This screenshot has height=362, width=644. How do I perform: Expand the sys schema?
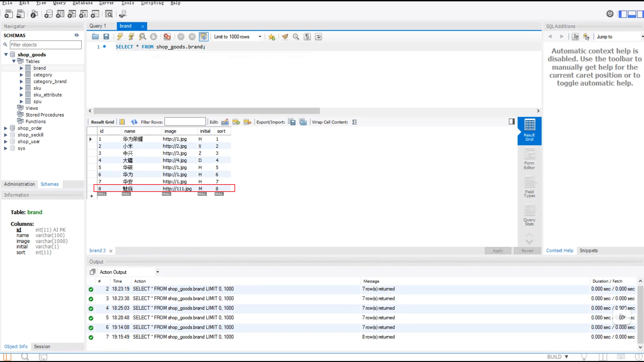[x=6, y=148]
